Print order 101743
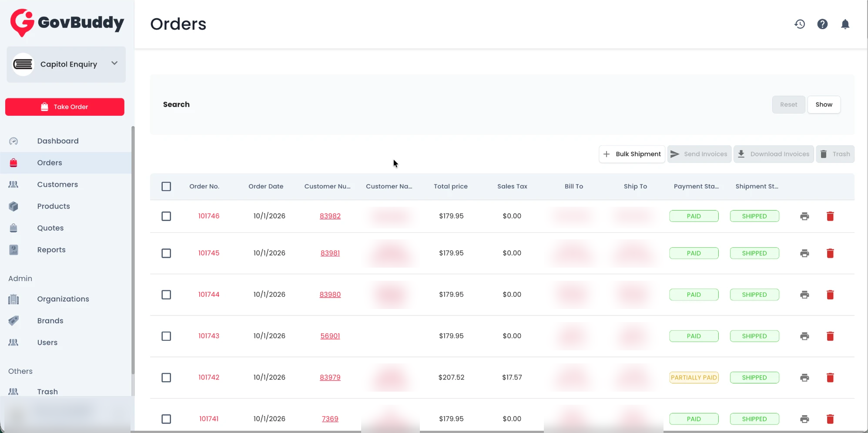 804,336
